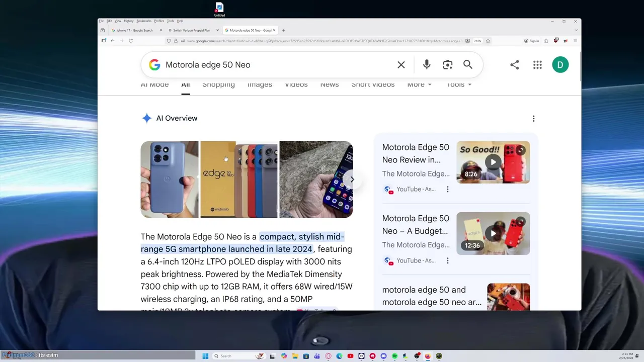Image resolution: width=644 pixels, height=362 pixels.
Task: Open Firefox Profiles menu
Action: pyautogui.click(x=159, y=21)
